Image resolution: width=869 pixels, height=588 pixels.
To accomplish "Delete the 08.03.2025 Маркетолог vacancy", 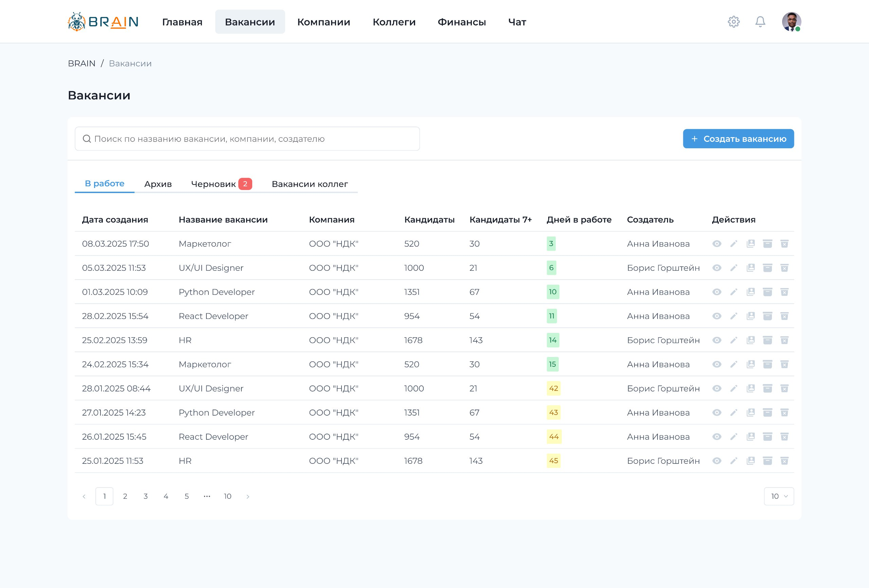I will [784, 244].
